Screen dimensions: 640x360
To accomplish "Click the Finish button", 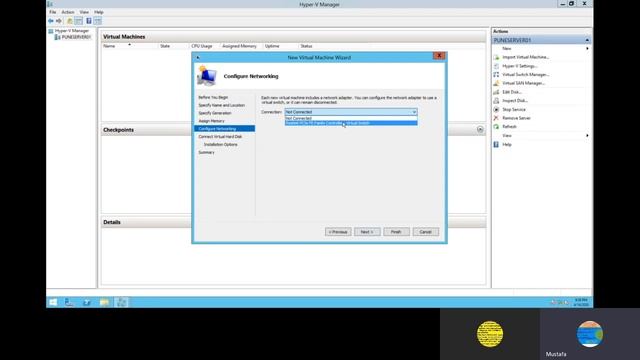I will (x=396, y=232).
